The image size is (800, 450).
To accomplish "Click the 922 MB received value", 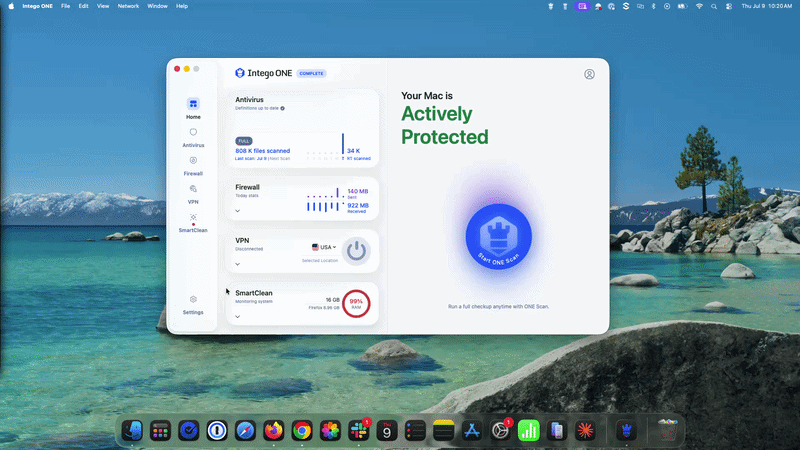I will point(358,205).
